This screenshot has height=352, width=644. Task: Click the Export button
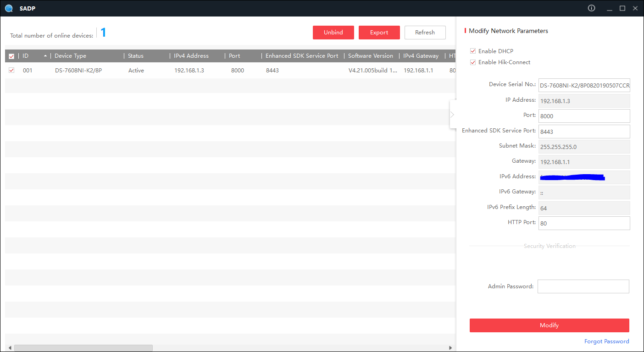point(379,33)
